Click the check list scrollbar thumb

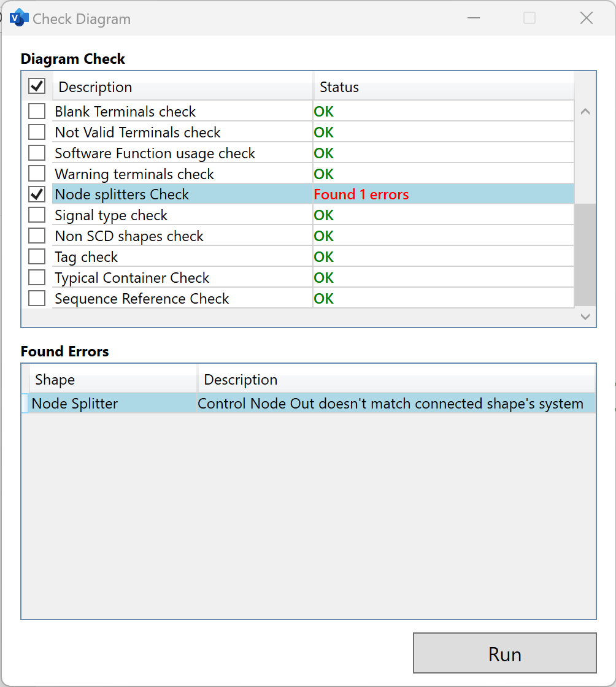pos(585,255)
